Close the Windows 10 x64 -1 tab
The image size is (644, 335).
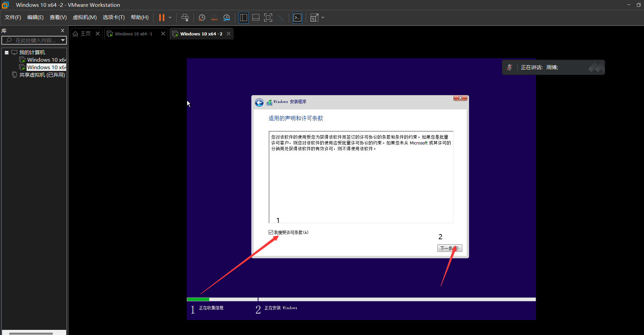[163, 34]
